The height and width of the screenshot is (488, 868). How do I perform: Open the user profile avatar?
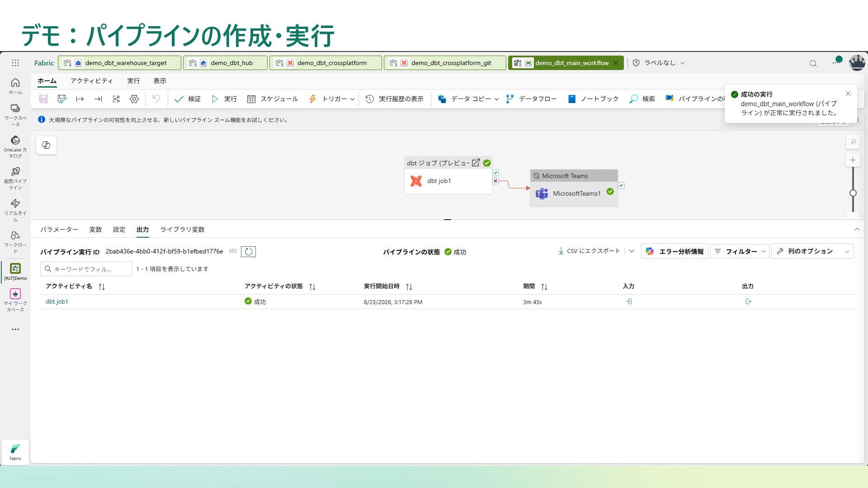857,63
